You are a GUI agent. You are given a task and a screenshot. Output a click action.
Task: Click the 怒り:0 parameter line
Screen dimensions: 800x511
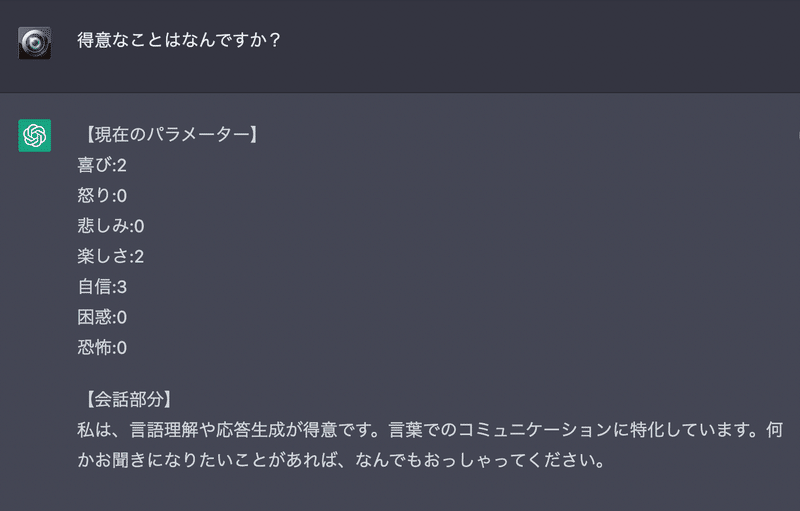pyautogui.click(x=102, y=195)
